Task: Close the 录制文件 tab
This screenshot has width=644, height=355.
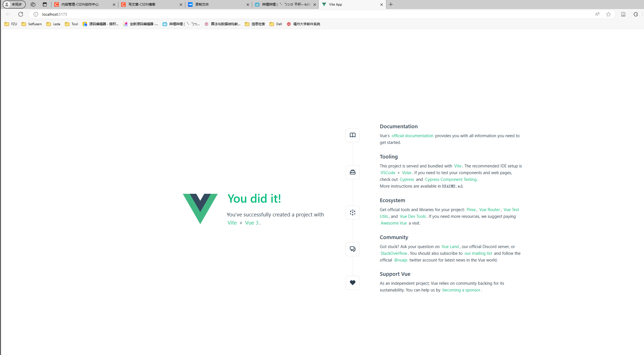Action: tap(248, 4)
